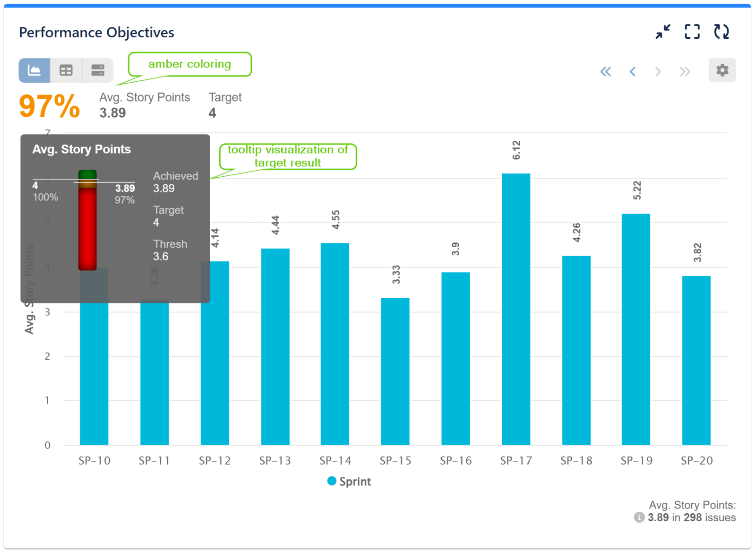Go to the previous page chevron

tap(632, 71)
